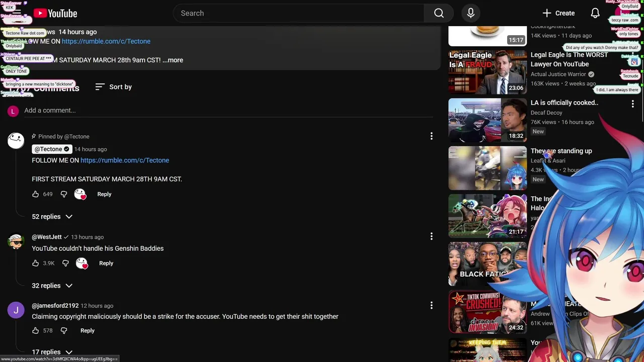Click the Add a comment field
The image size is (644, 362).
point(228,111)
